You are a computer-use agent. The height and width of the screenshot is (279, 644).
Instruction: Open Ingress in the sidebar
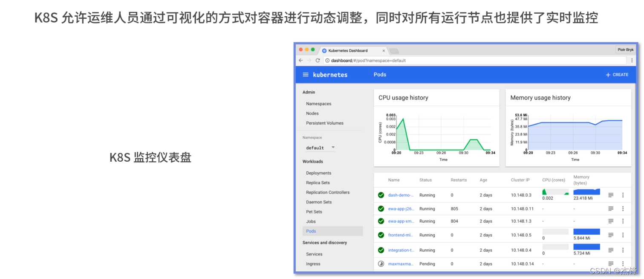[313, 264]
